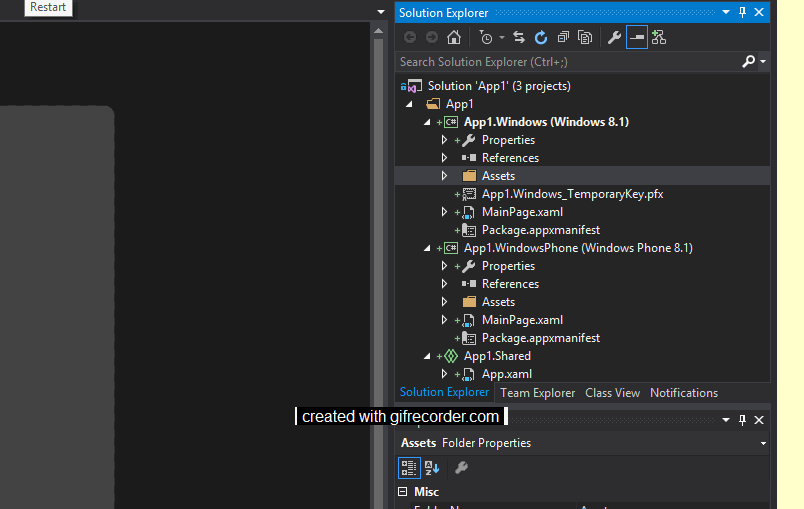
Task: Collapse the App1.WindowsPhone project
Action: point(427,248)
